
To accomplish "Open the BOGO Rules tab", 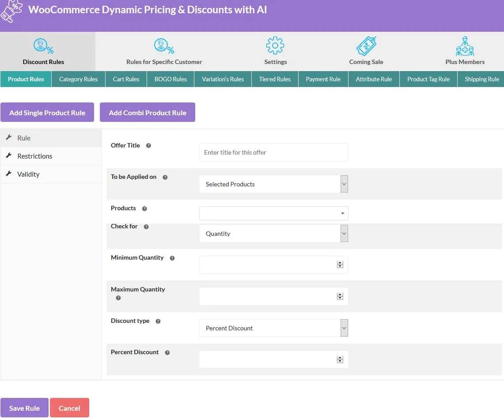I will tap(170, 79).
